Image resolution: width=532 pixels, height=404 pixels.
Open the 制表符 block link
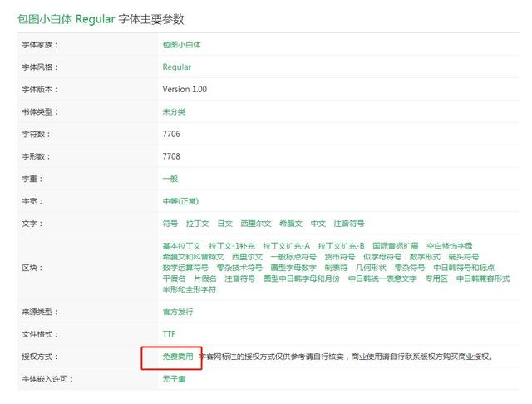tap(336, 268)
